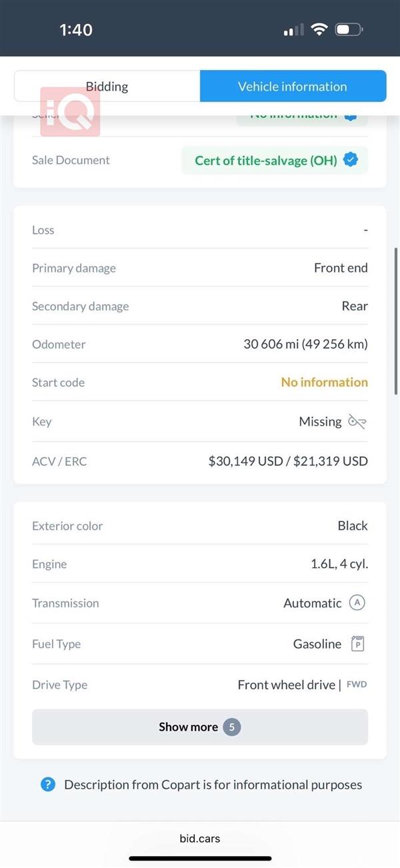Screen dimensions: 400x868
Task: Tap the Odometer mileage reading
Action: click(x=305, y=344)
